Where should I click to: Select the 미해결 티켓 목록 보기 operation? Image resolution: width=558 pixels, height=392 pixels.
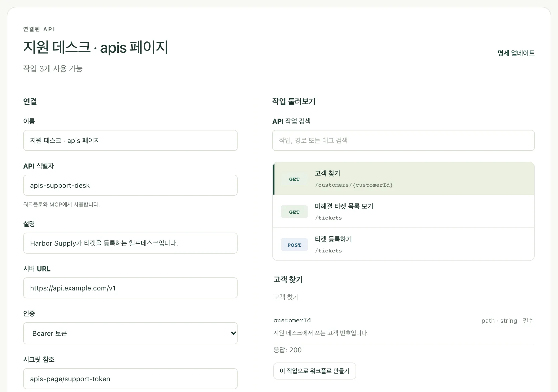coord(403,212)
